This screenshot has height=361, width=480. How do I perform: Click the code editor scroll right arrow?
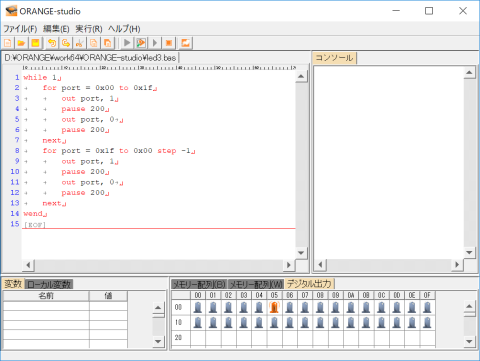(x=289, y=265)
